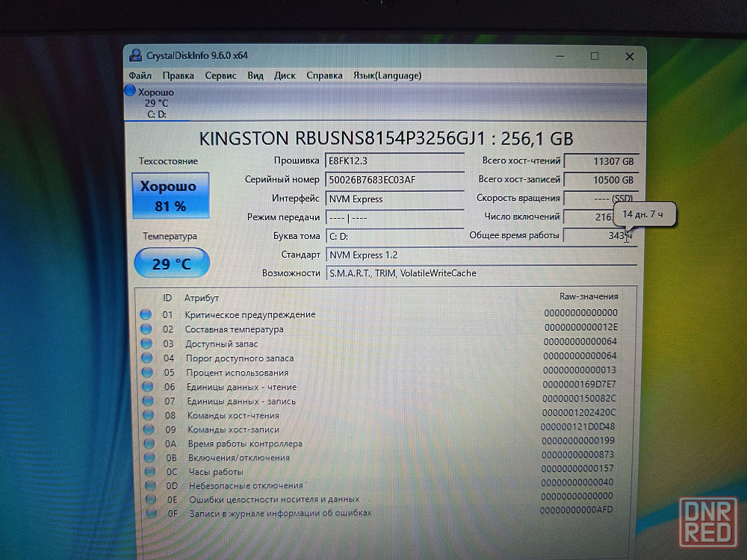Select the 'Включения/отключения' attribute row
The width and height of the screenshot is (747, 560).
pyautogui.click(x=380, y=456)
